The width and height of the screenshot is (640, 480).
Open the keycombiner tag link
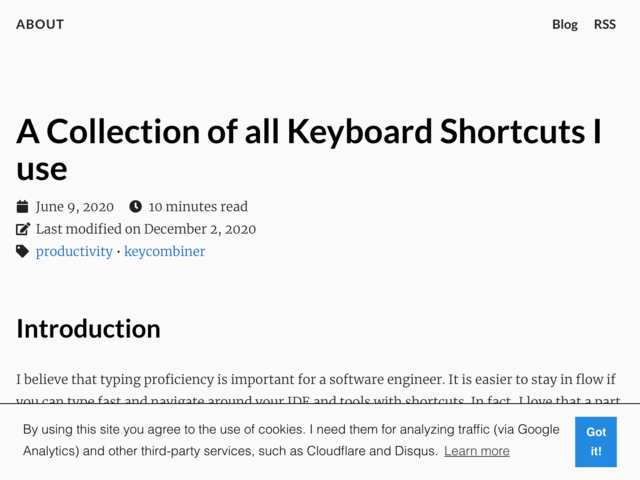click(x=164, y=251)
